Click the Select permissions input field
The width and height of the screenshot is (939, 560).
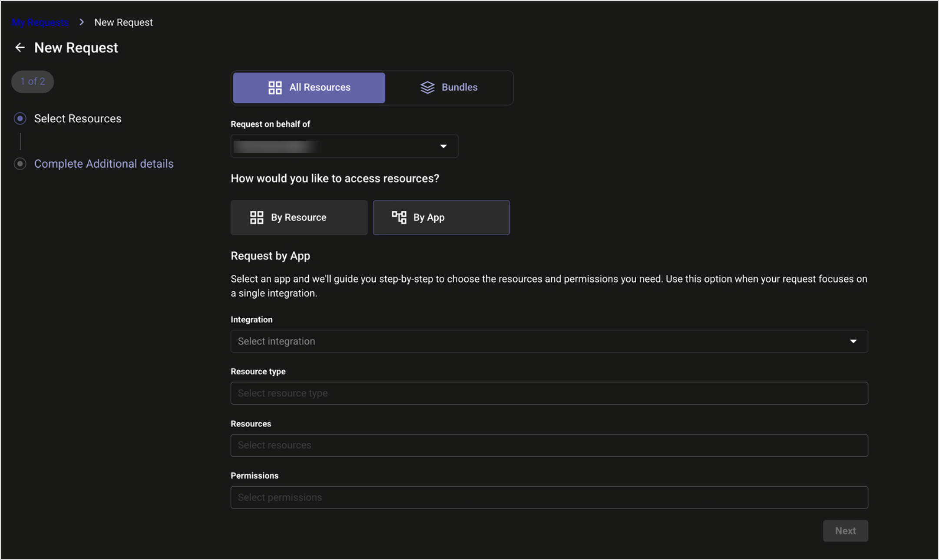tap(549, 497)
